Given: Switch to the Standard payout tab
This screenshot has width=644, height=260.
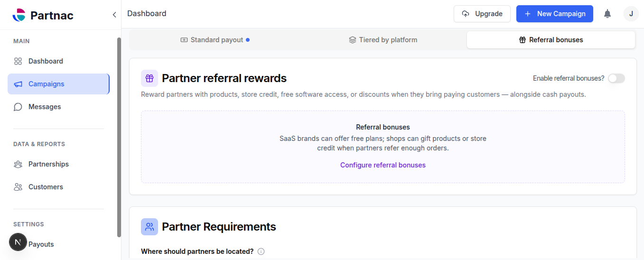Looking at the screenshot, I should coord(215,40).
